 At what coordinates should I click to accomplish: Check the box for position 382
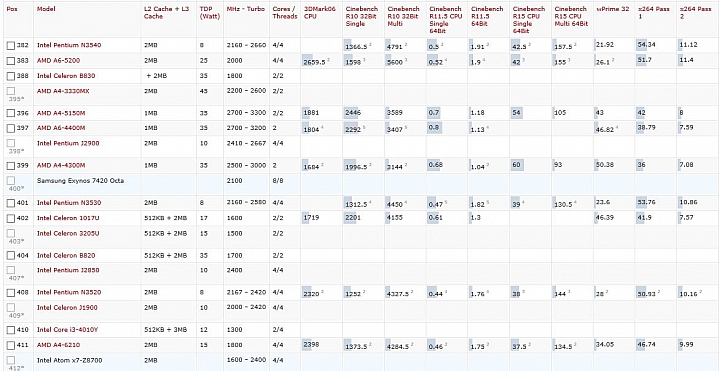11,45
